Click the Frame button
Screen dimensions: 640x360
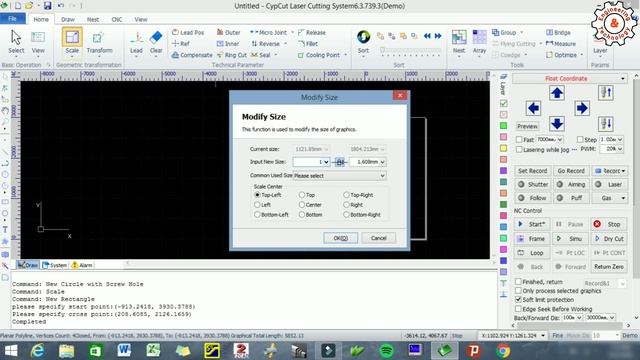[532, 238]
